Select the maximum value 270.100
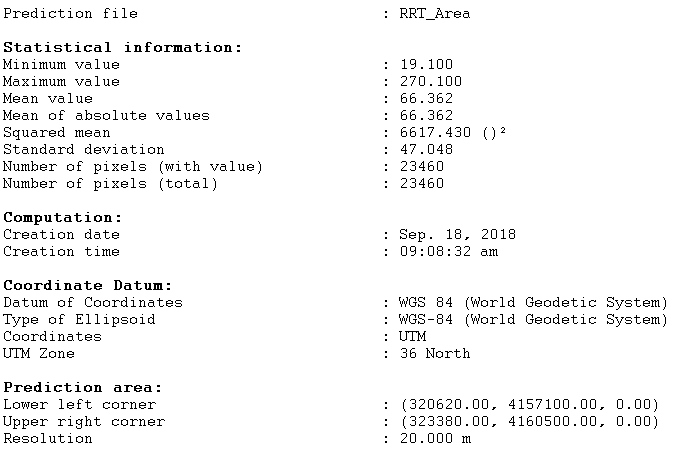Screen dimensions: 684x454 coord(430,82)
